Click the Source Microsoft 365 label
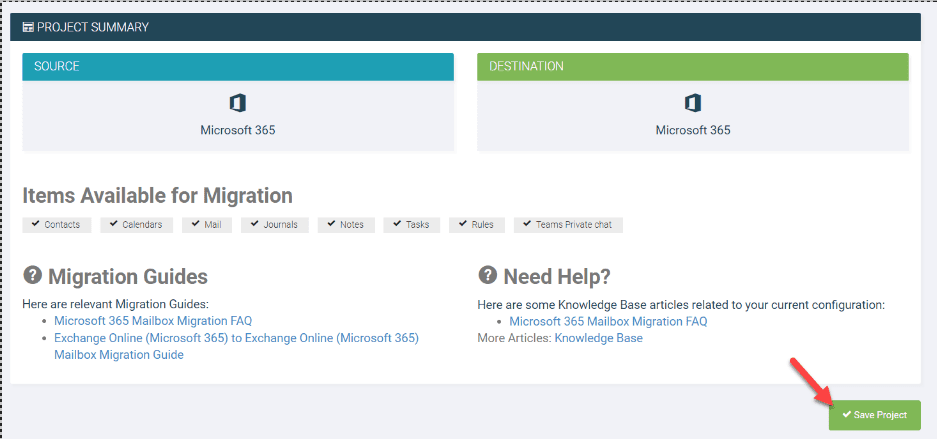This screenshot has width=937, height=439. [x=238, y=130]
